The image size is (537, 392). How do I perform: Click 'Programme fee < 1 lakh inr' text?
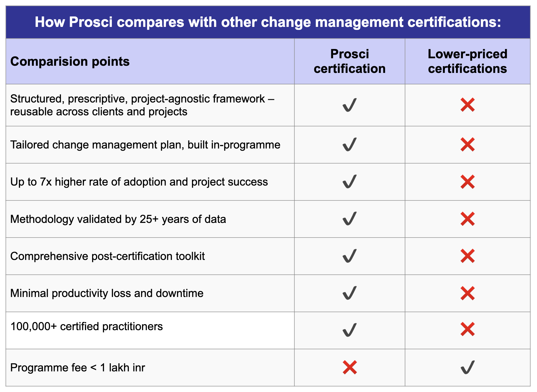(x=77, y=367)
